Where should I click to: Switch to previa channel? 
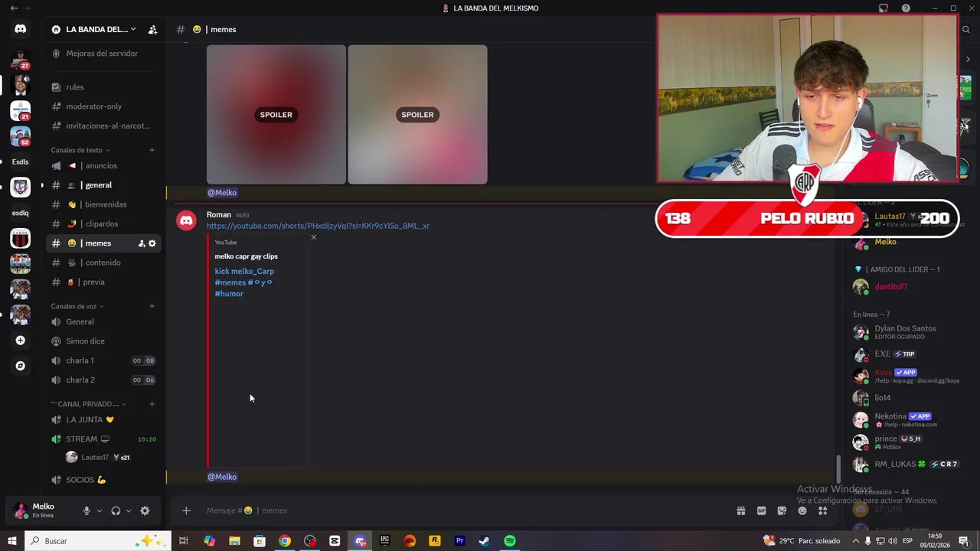point(102,282)
